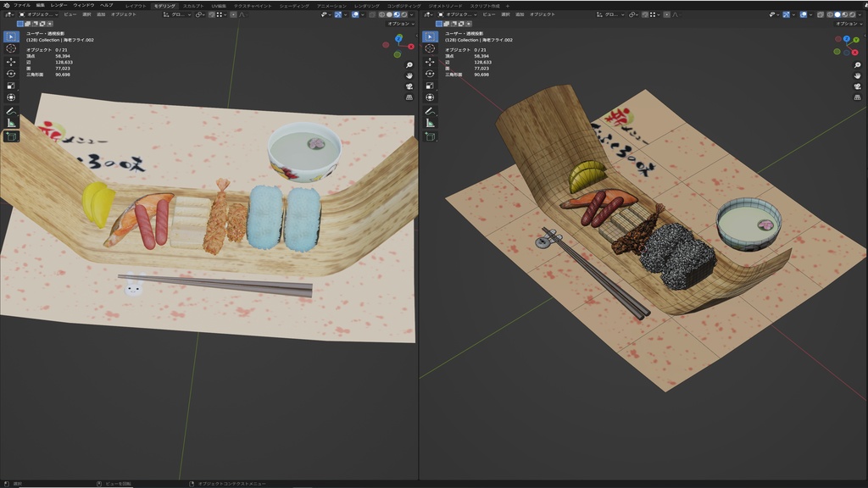The width and height of the screenshot is (868, 488).
Task: Open the ファイル menu
Action: click(22, 5)
